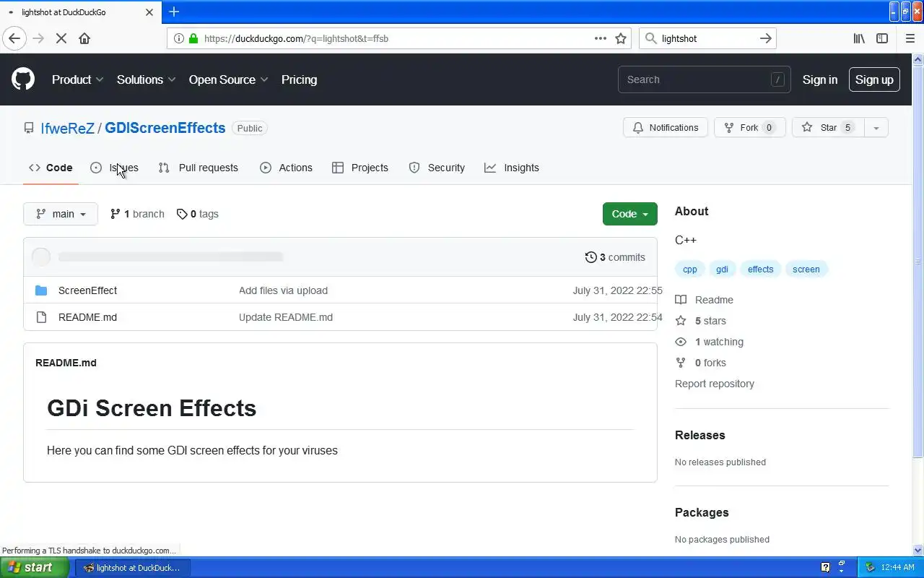Click the Readme book icon in About
924x578 pixels.
(x=681, y=300)
